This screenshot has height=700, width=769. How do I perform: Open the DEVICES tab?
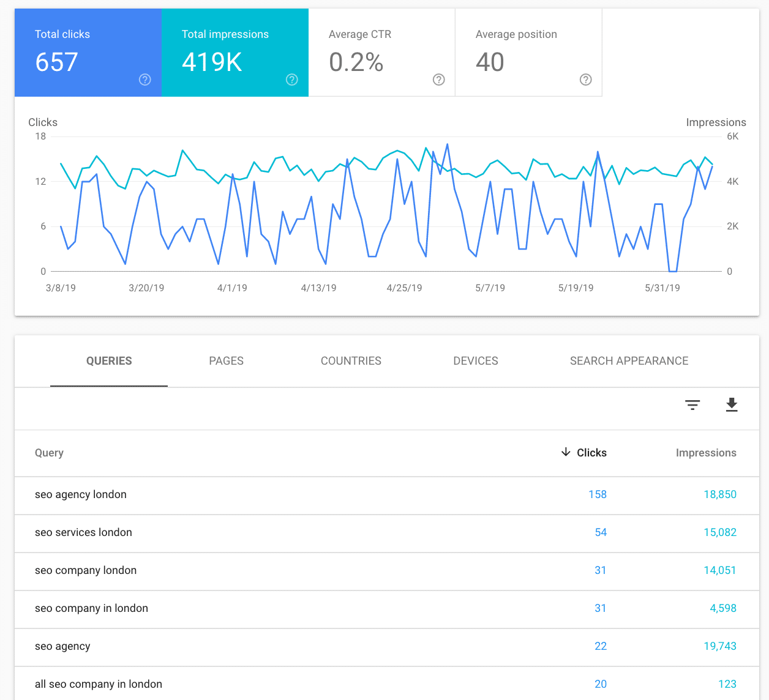pyautogui.click(x=476, y=361)
